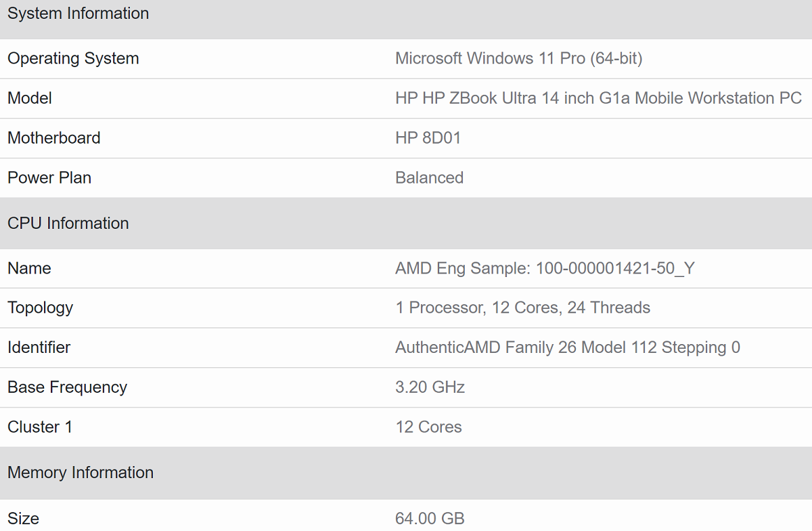Click the Power Plan label
812x531 pixels.
pos(49,178)
